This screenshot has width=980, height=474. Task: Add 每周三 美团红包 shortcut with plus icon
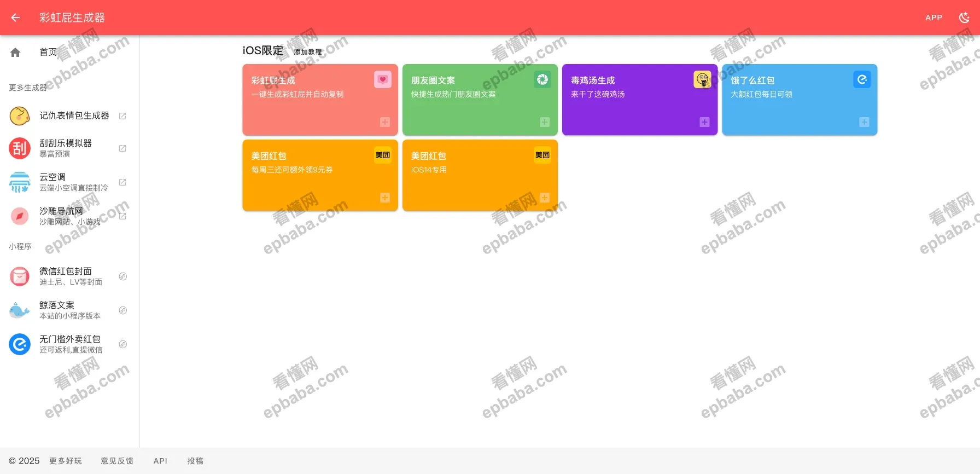[385, 198]
